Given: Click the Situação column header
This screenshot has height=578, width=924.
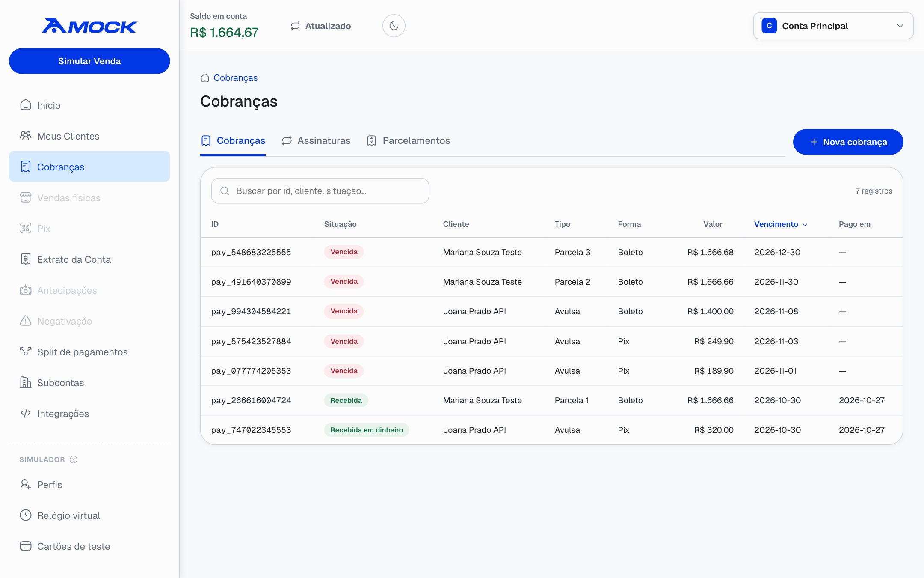Looking at the screenshot, I should pyautogui.click(x=340, y=224).
